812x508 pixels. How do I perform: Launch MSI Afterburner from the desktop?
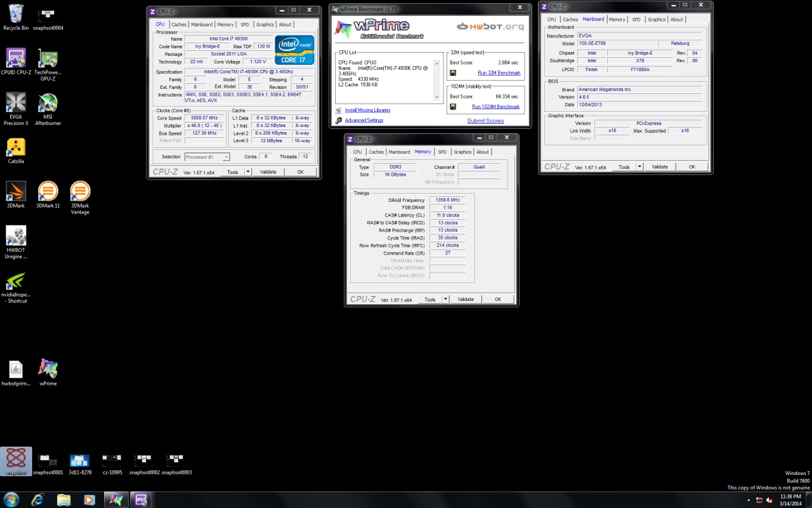[x=48, y=103]
